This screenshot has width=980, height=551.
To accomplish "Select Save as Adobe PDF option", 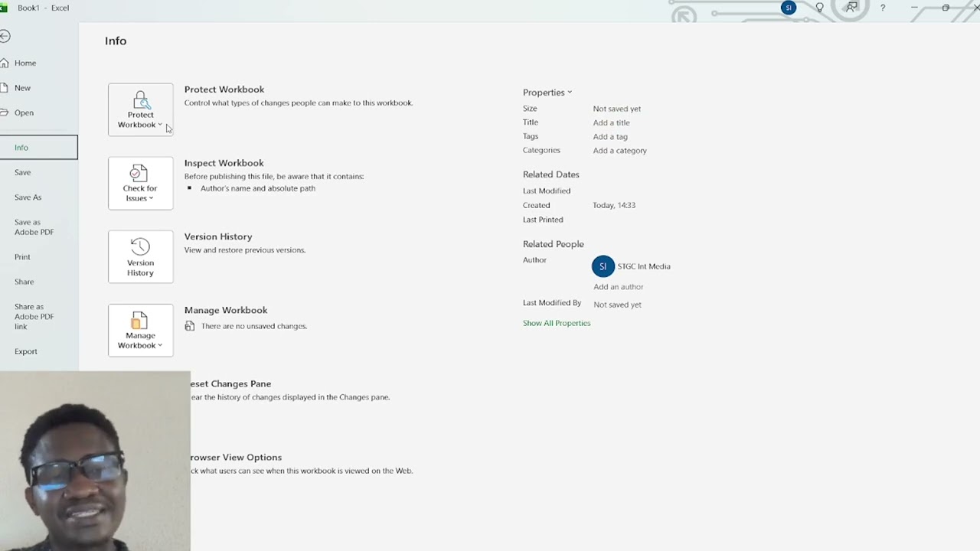I will (x=34, y=227).
